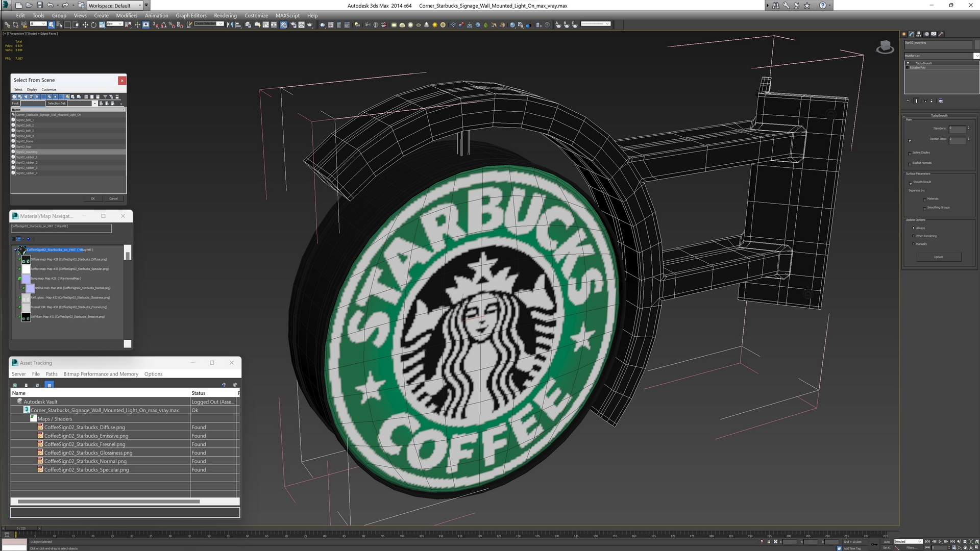
Task: Select the Manually update radio button
Action: [x=913, y=244]
